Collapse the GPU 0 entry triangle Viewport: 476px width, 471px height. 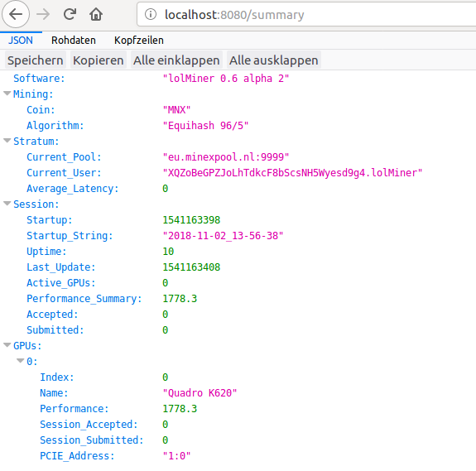[x=21, y=361]
